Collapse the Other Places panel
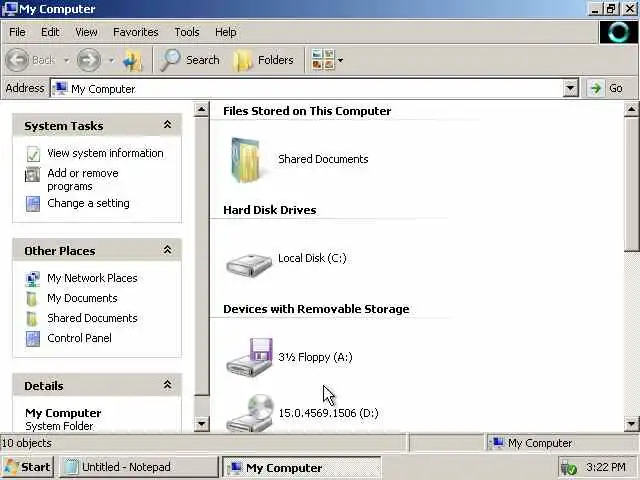This screenshot has height=480, width=640. point(167,250)
